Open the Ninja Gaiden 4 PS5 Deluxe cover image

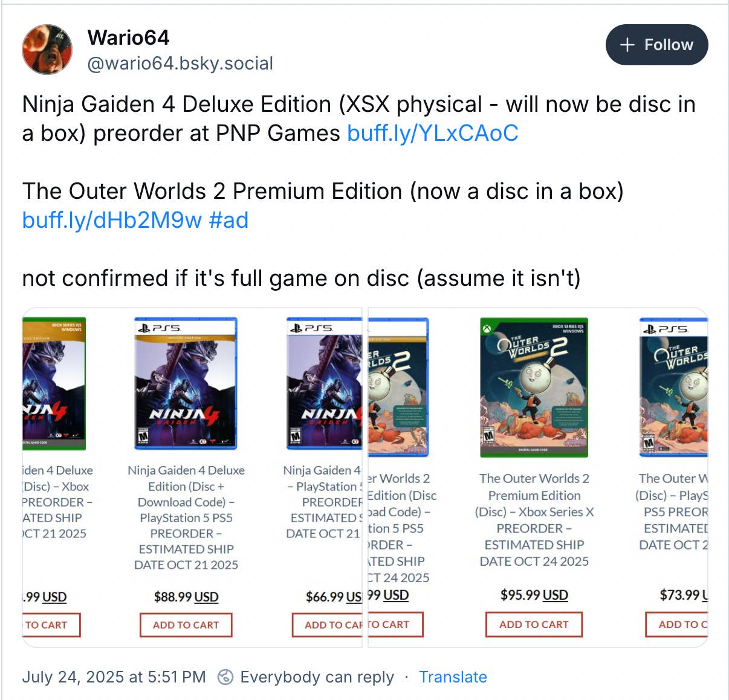(186, 383)
